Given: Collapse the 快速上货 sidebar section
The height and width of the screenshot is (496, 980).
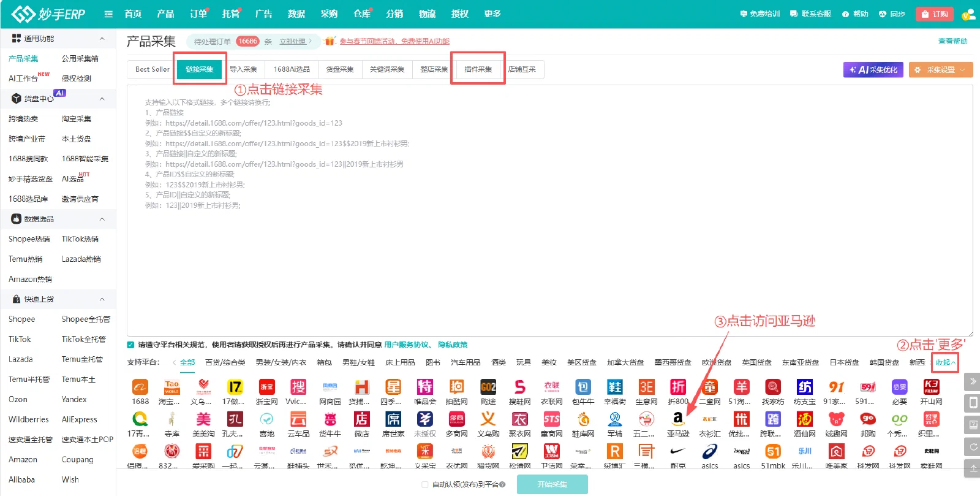Looking at the screenshot, I should coord(102,299).
